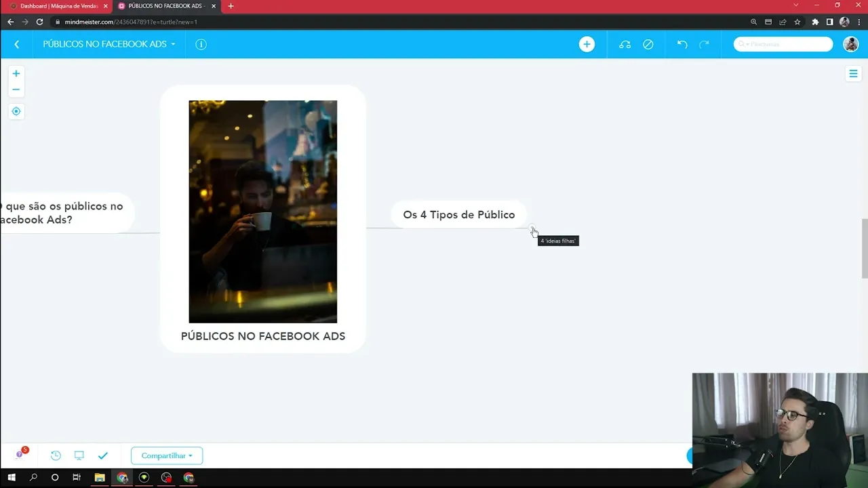The image size is (868, 488).
Task: Click the mindmeister.com address bar
Action: pos(400,22)
